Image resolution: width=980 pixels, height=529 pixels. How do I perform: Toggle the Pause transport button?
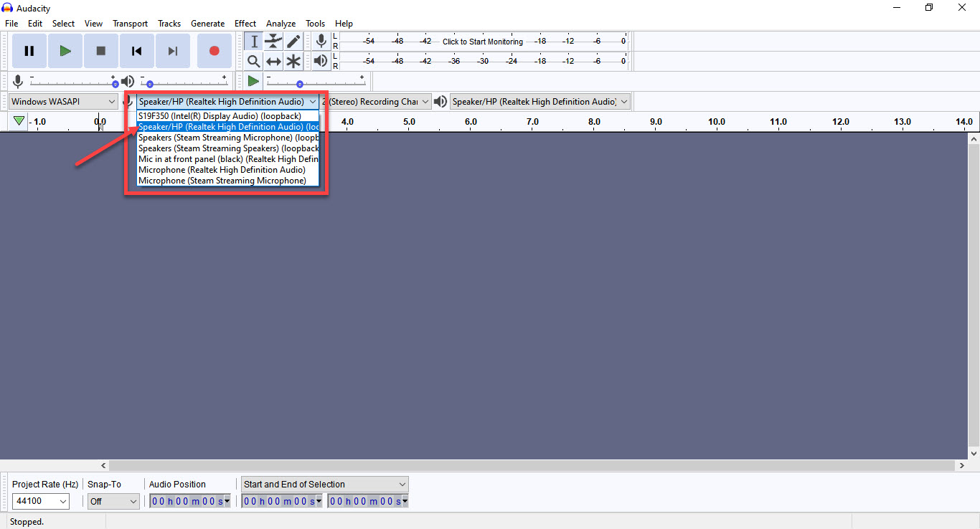pos(29,50)
